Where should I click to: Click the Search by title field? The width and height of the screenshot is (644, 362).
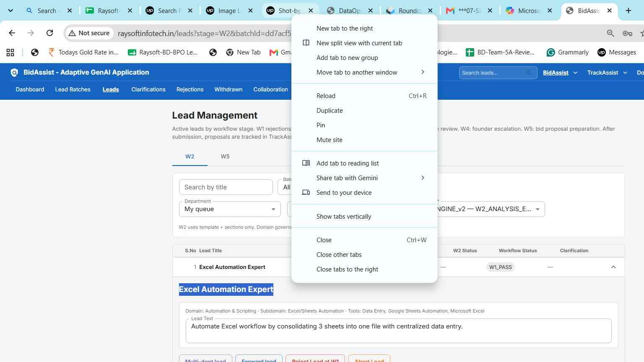coord(226,187)
